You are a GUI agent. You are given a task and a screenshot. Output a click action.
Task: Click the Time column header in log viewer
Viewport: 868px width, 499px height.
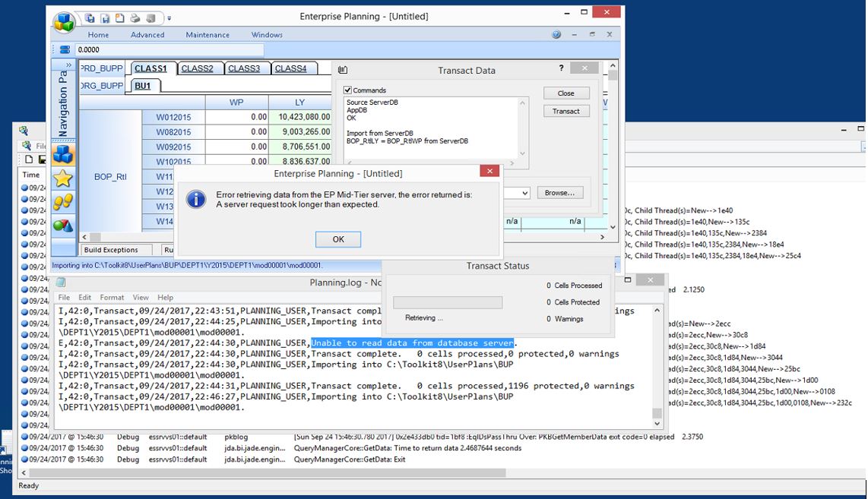31,174
